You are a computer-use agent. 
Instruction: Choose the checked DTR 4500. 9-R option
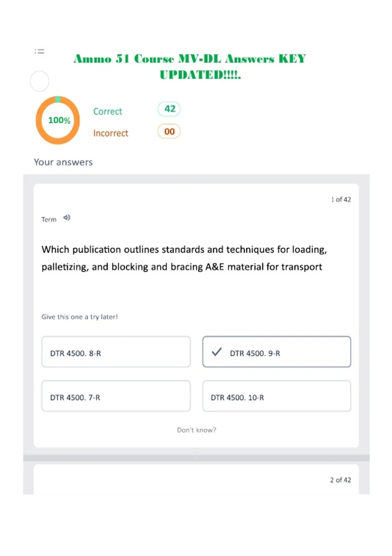coord(277,352)
